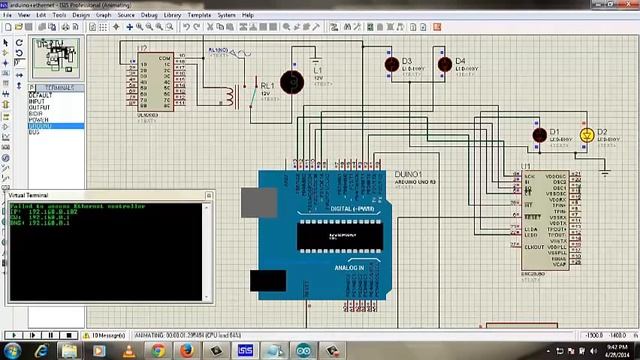Redo the last undone action
This screenshot has height=360, width=640.
(x=197, y=27)
